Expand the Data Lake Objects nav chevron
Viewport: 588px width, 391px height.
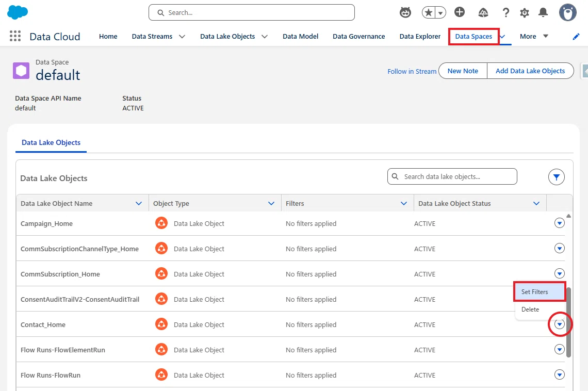265,36
